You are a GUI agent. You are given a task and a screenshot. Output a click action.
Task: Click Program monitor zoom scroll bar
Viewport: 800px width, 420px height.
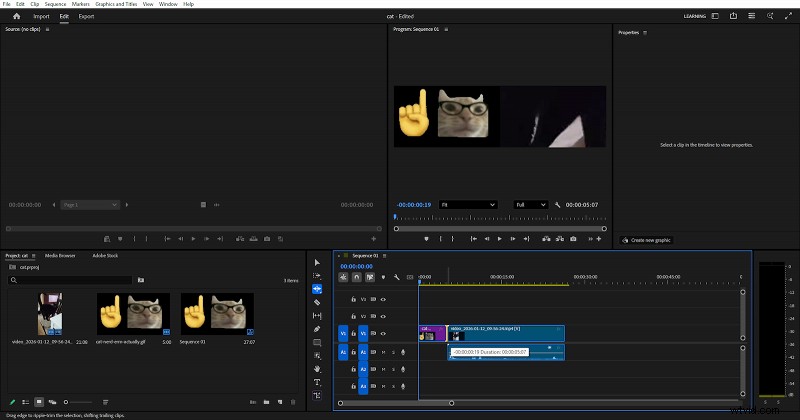click(500, 229)
